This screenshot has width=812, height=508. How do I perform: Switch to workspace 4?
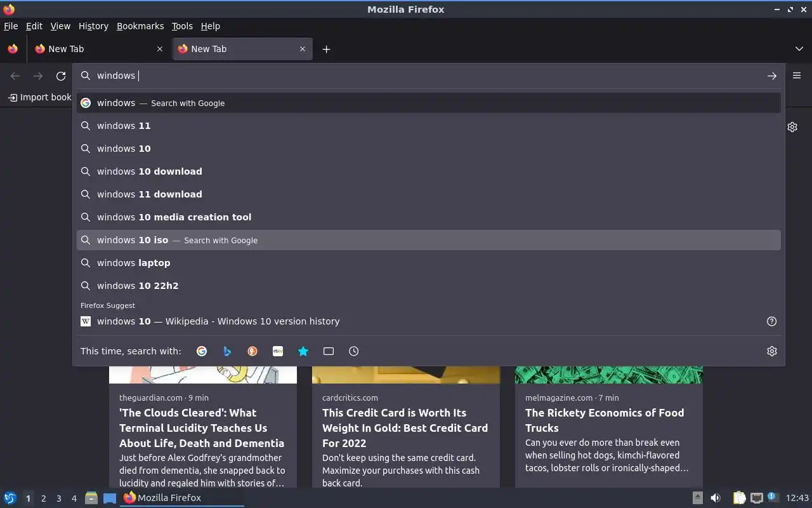click(x=74, y=498)
